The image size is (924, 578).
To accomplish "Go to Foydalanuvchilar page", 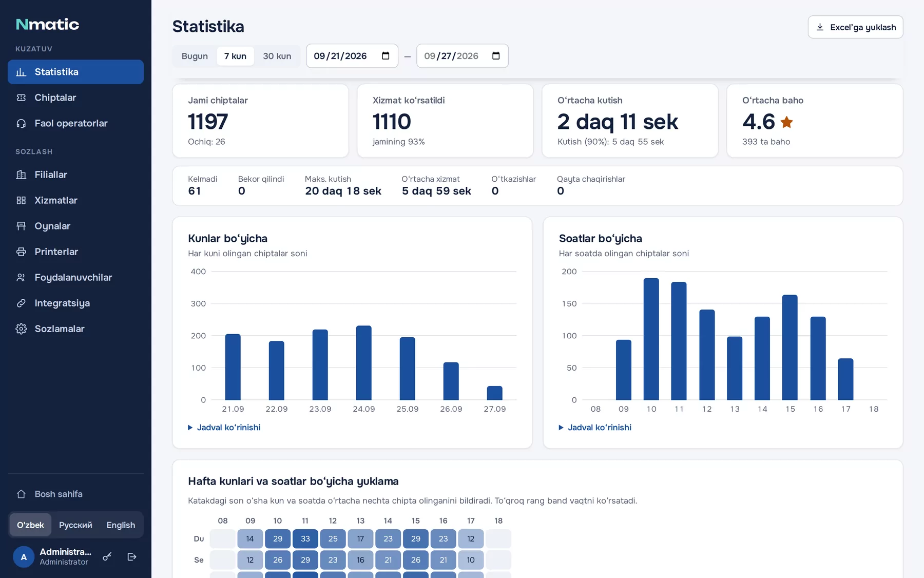I will [x=75, y=277].
